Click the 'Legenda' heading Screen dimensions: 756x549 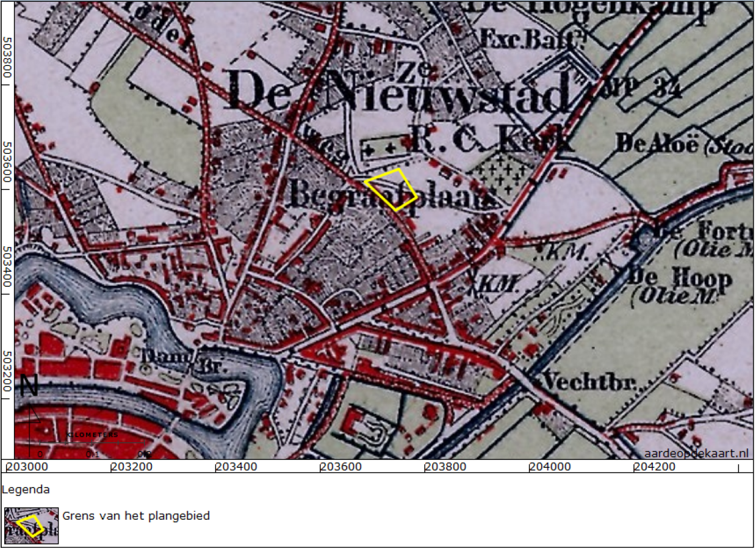tap(26, 489)
